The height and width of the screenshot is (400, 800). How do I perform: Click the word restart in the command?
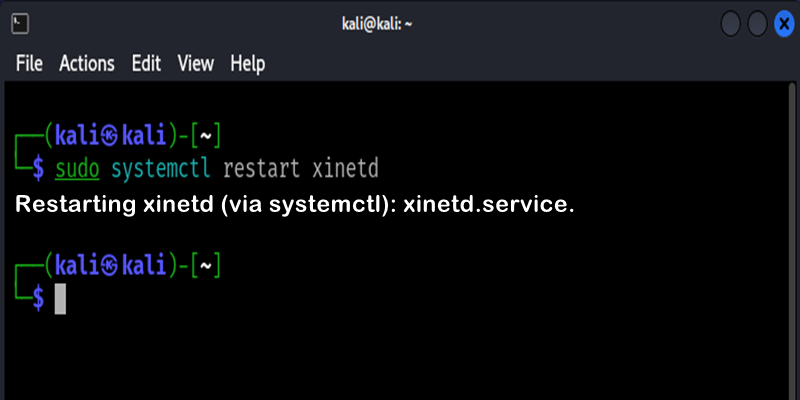(x=262, y=167)
